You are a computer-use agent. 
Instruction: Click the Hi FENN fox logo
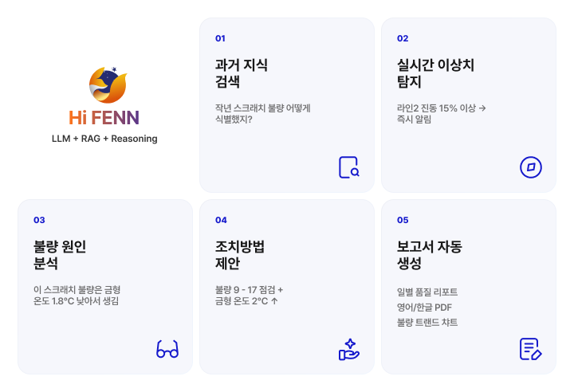click(x=108, y=85)
